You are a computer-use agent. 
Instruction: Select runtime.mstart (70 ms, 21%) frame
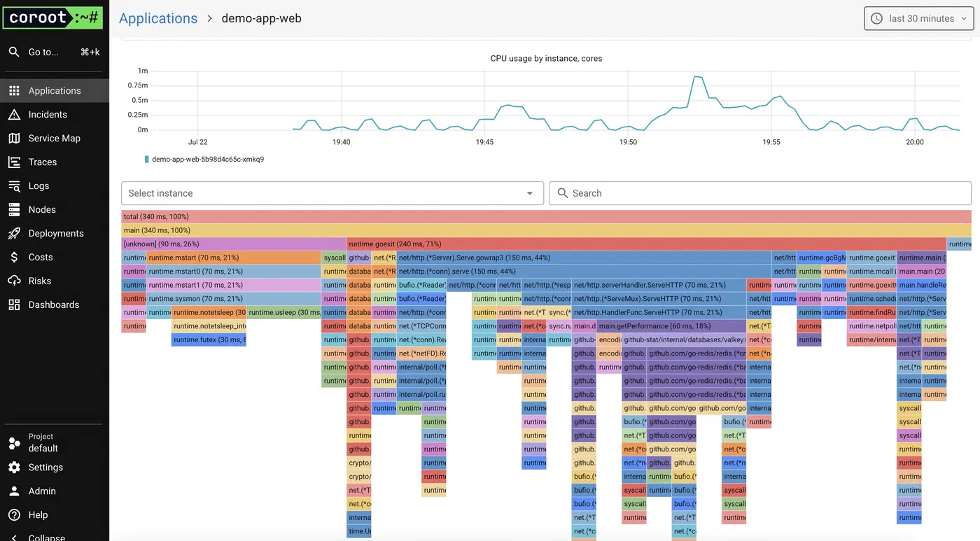tap(234, 258)
